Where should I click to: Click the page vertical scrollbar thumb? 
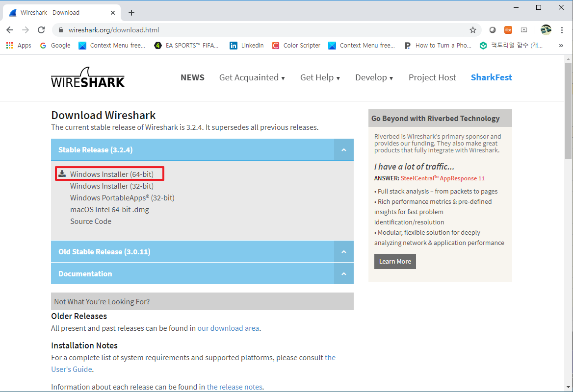point(568,111)
